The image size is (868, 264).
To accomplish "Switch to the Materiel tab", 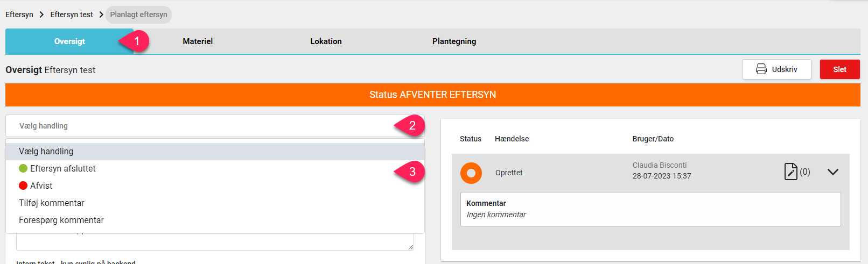I will pyautogui.click(x=198, y=41).
